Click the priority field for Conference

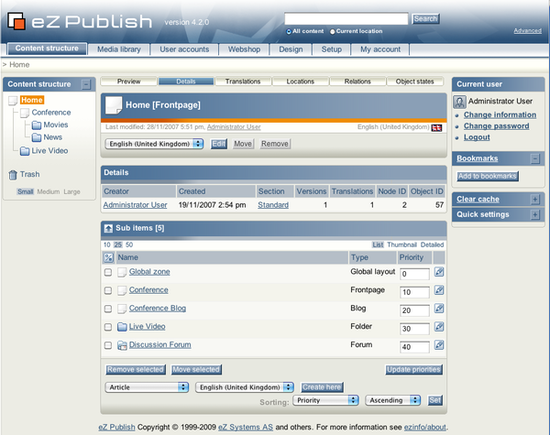[414, 292]
